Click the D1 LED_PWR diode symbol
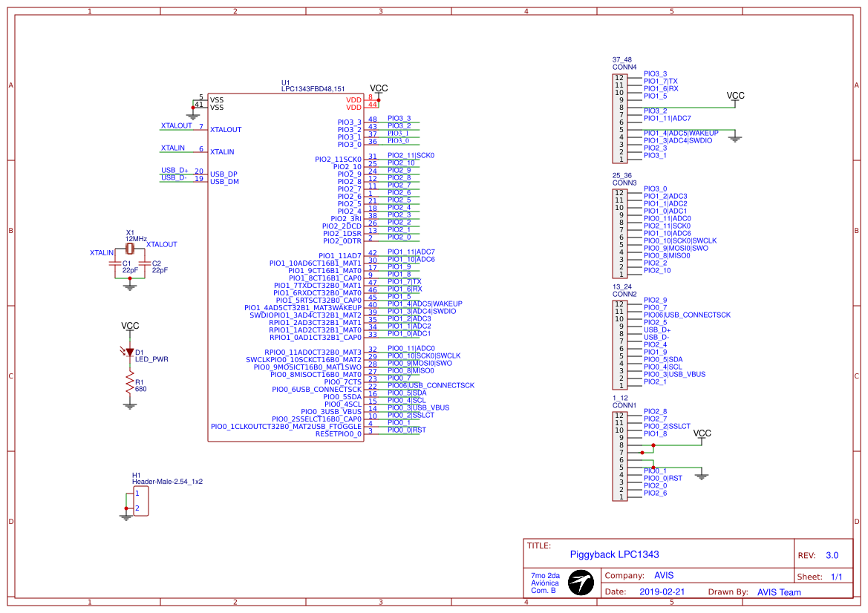Image resolution: width=868 pixels, height=613 pixels. 129,350
